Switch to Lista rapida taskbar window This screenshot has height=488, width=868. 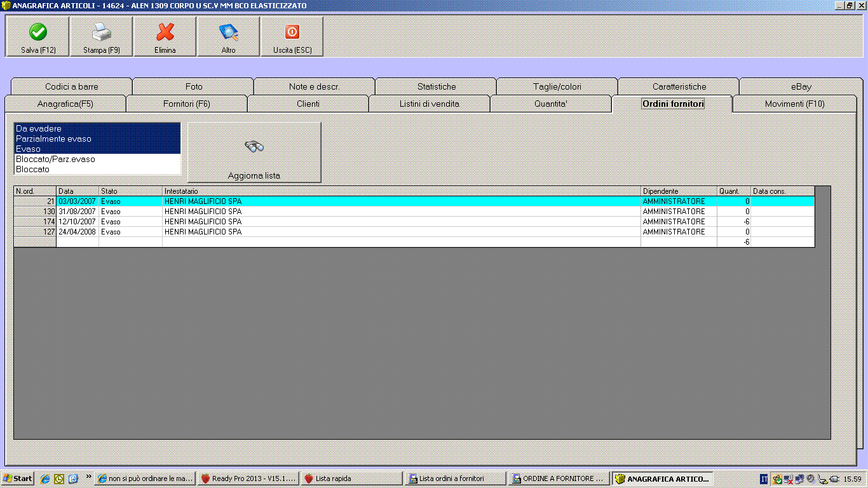pos(351,478)
